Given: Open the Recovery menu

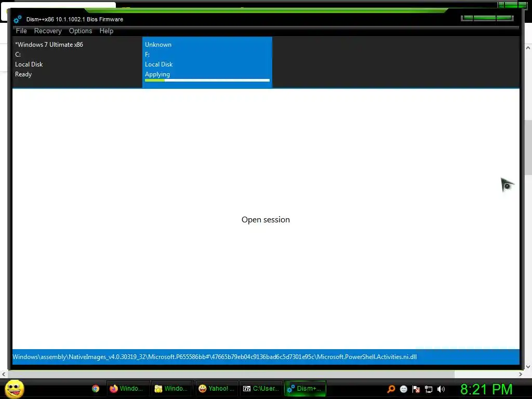Looking at the screenshot, I should point(48,31).
